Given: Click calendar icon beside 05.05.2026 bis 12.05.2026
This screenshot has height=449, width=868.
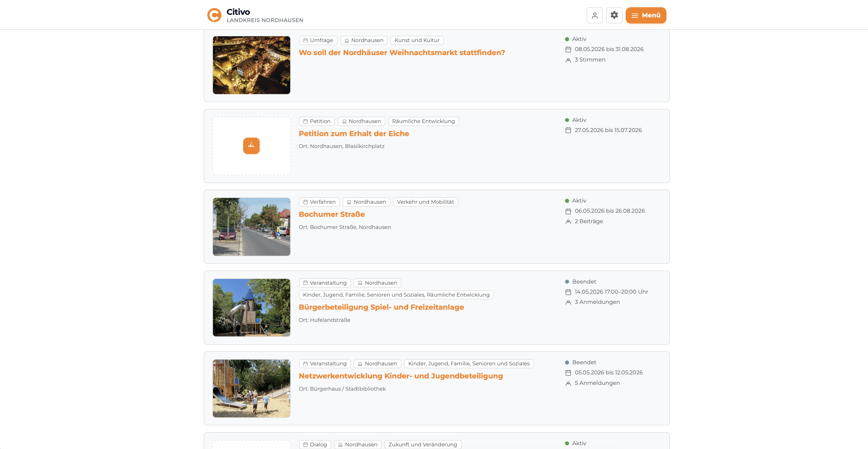Looking at the screenshot, I should (568, 373).
